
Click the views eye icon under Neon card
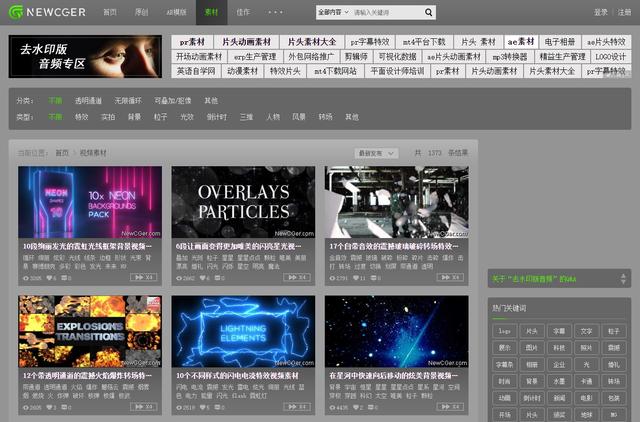24,278
